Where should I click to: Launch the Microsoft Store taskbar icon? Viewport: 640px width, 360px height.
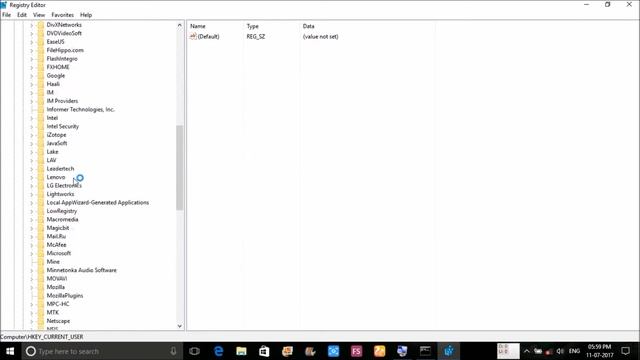click(264, 351)
